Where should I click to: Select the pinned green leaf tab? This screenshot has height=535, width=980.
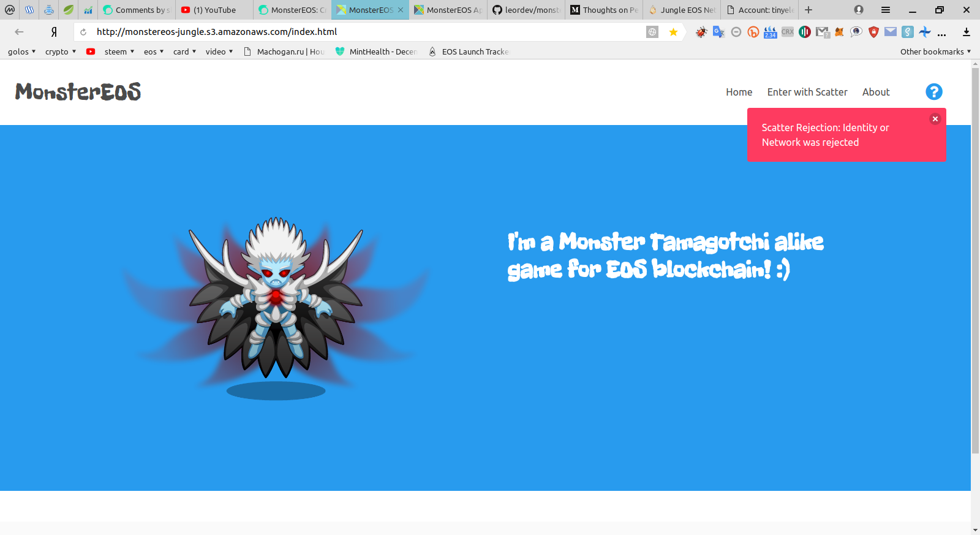(x=69, y=10)
